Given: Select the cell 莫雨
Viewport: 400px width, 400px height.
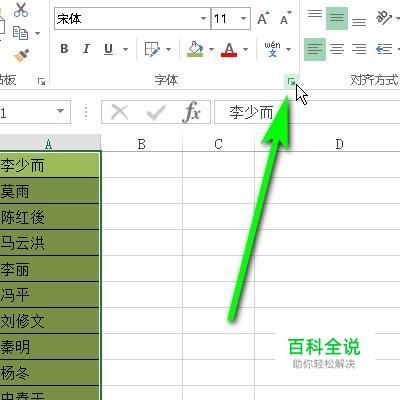Looking at the screenshot, I should tap(50, 191).
